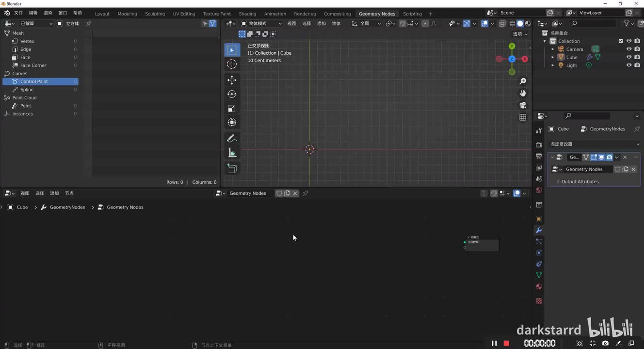Open the Modifier properties wrench tab
Viewport: 644px width, 349px height.
(x=538, y=230)
